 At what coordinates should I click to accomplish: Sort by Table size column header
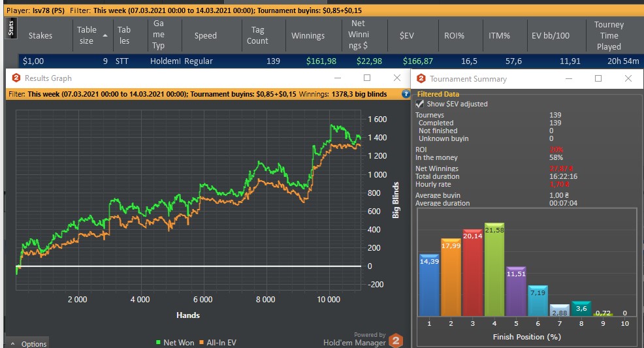pyautogui.click(x=86, y=35)
